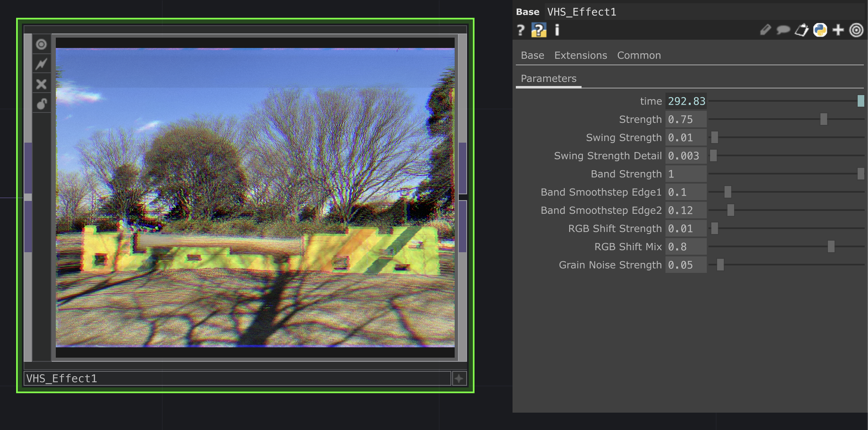
Task: Click the Strength slider handle
Action: [824, 119]
